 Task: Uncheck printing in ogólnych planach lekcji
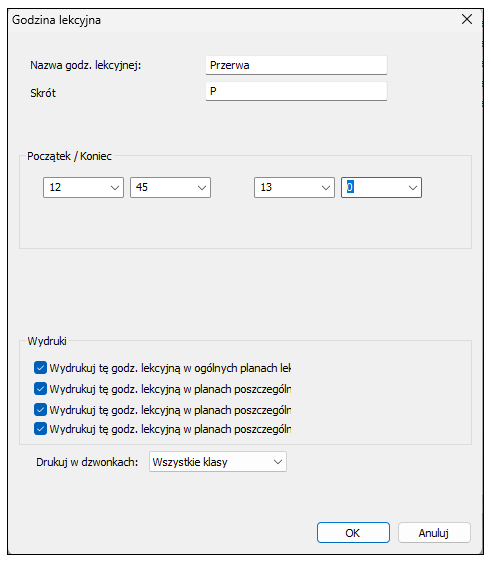(40, 368)
